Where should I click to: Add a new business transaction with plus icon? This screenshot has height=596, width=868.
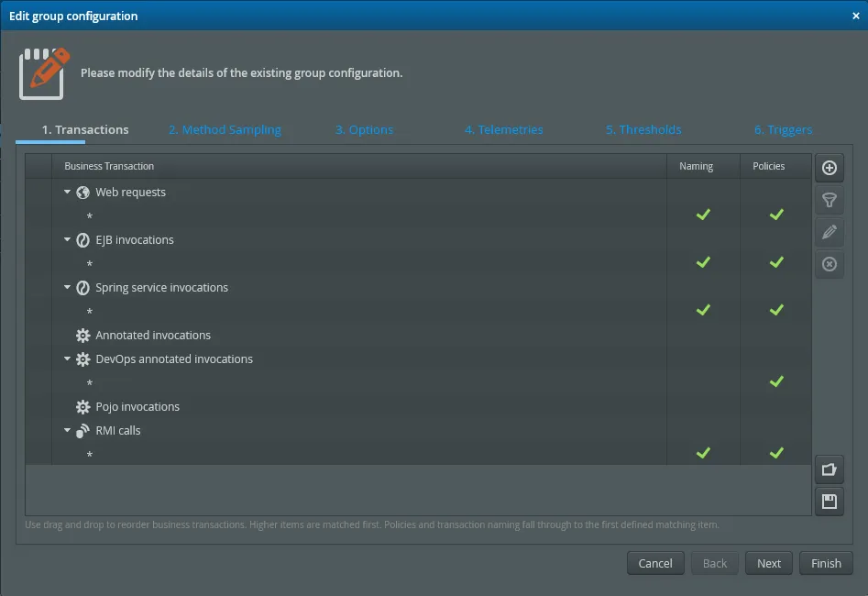pos(829,168)
